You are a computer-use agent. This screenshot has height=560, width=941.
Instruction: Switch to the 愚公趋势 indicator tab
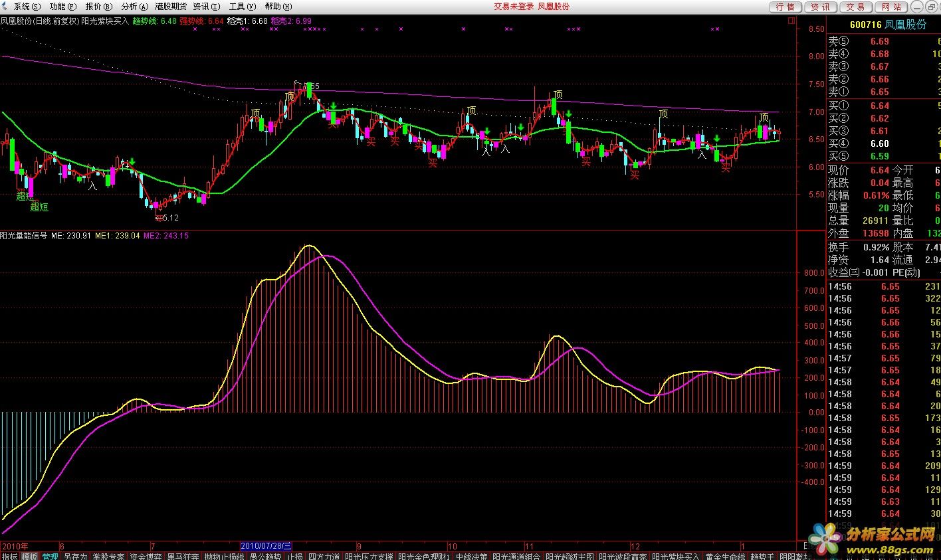pos(266,556)
